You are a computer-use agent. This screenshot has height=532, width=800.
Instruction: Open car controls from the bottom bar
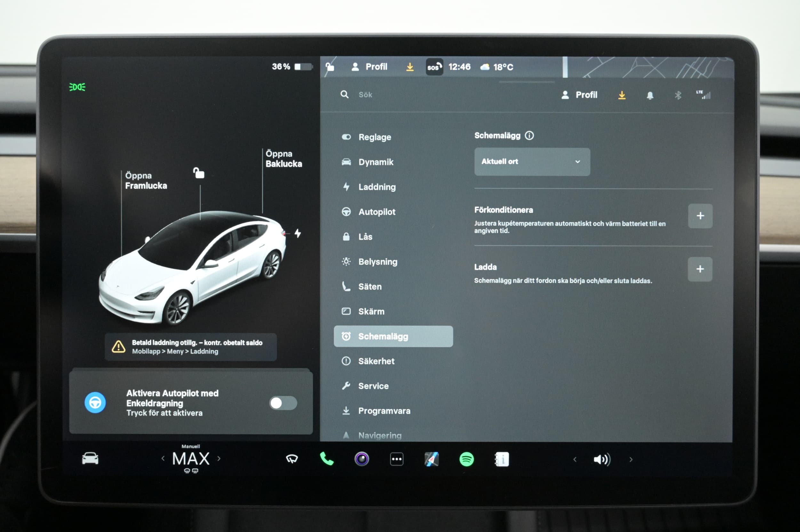[90, 458]
